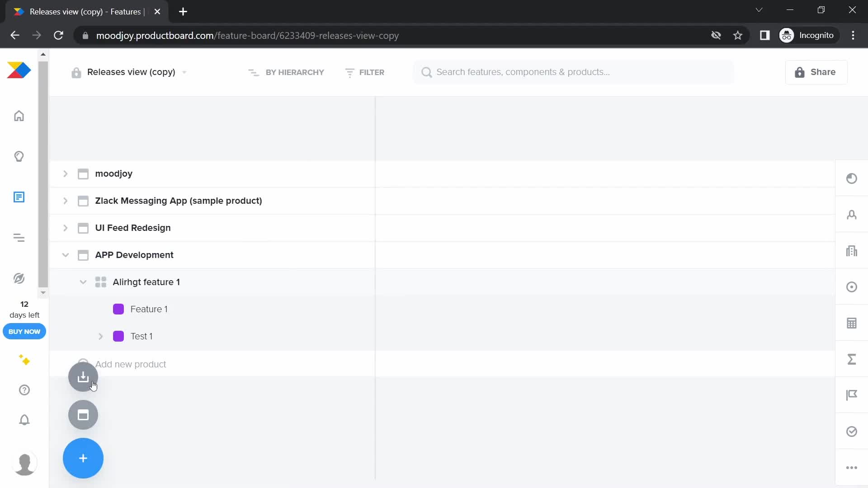Screen dimensions: 868x488
Task: Expand Zlack Messaging App product row
Action: point(66,201)
